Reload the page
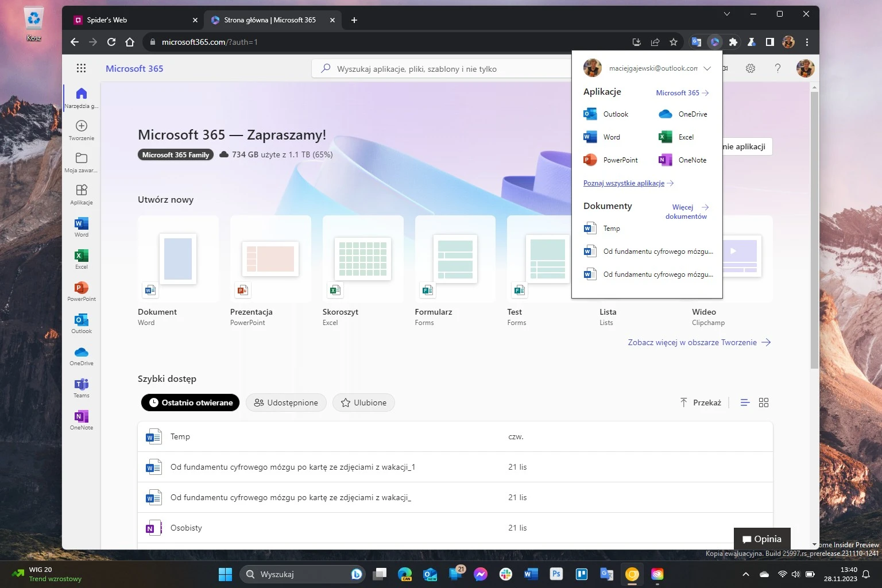The image size is (882, 588). point(111,42)
